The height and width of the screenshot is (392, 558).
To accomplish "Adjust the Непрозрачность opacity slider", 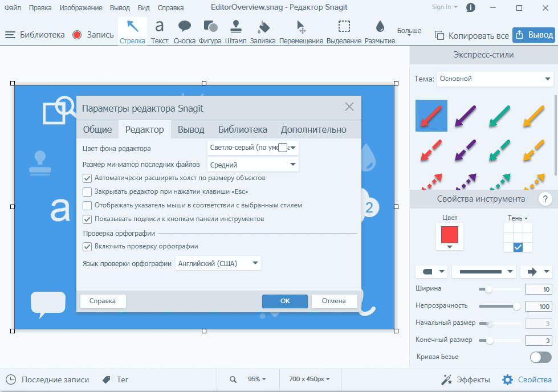I will click(499, 307).
